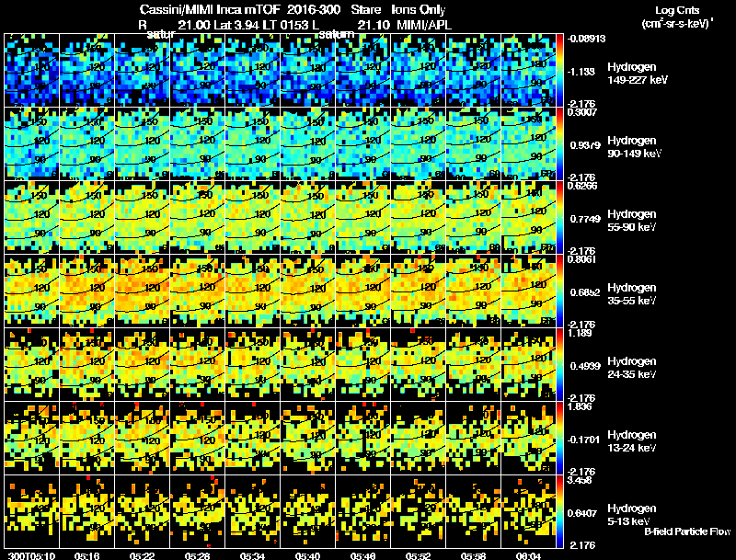This screenshot has height=560, width=736.
Task: Open the 5-13 keV image at 06:04
Action: coord(528,511)
